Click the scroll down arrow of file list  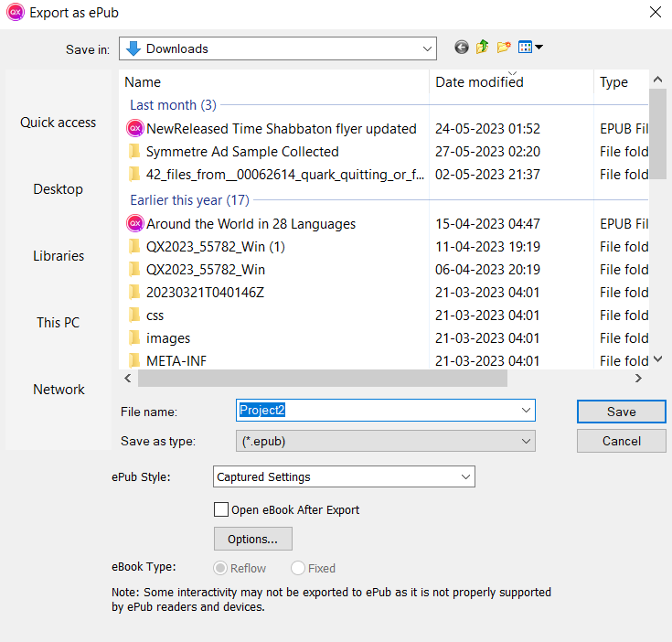coord(657,359)
